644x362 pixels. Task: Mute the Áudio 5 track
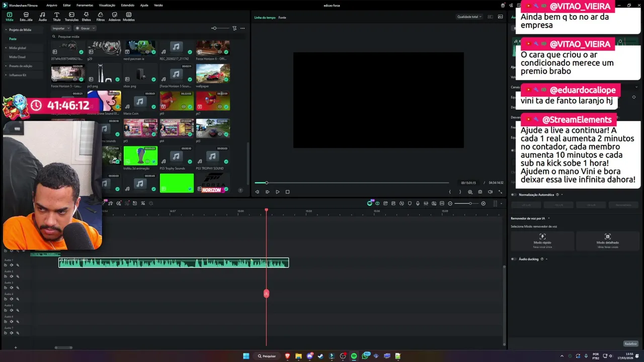(12, 310)
